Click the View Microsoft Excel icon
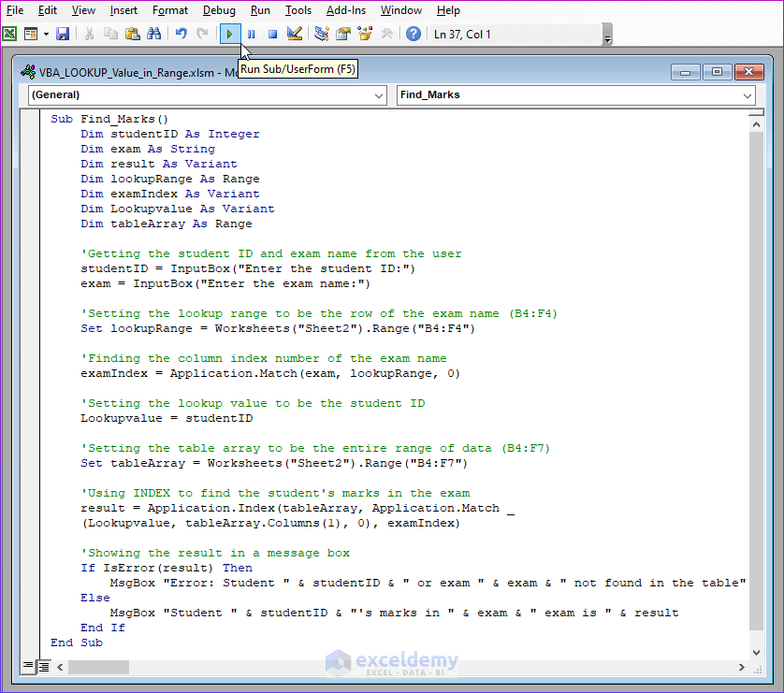Screen dimensions: 784x693 (9, 34)
